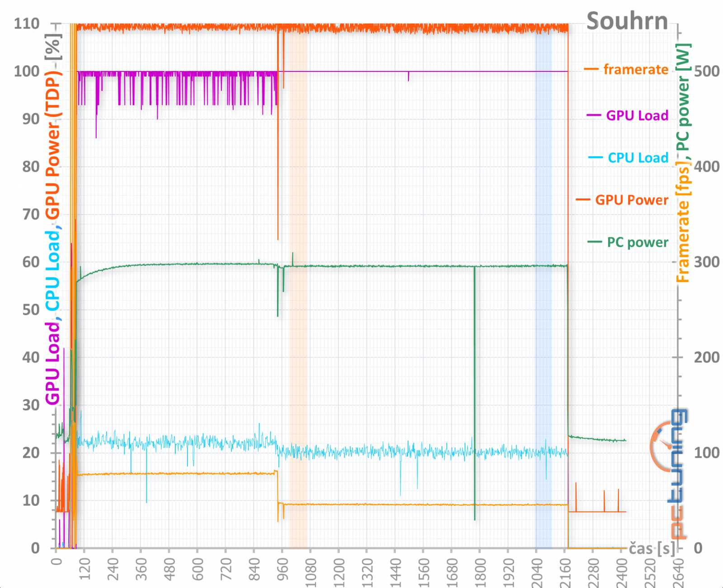Select the 'CPU Load' legend entry
723x588 pixels.
click(638, 158)
